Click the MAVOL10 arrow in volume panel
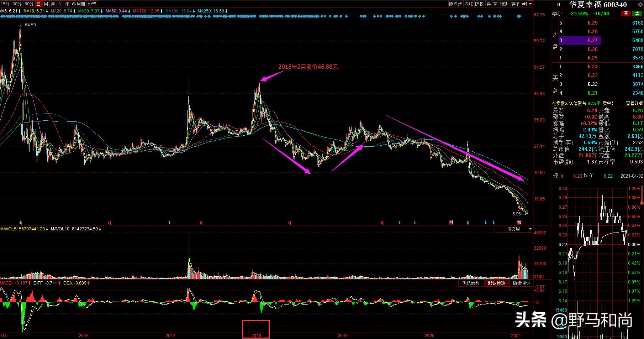 coord(100,229)
